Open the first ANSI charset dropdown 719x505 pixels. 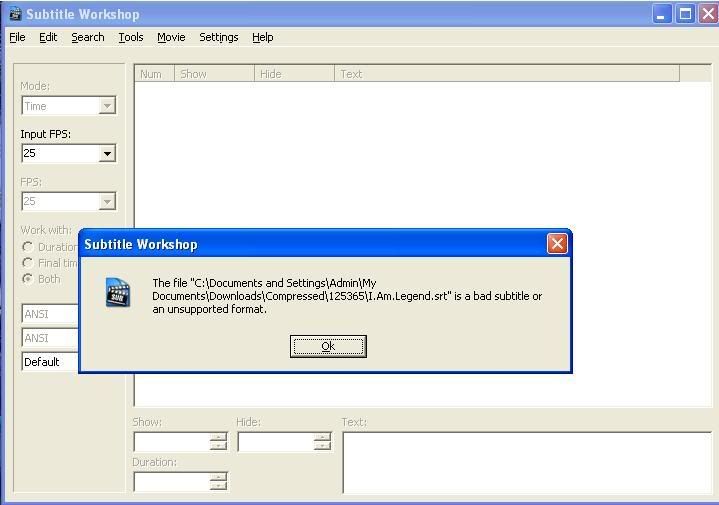coord(50,314)
